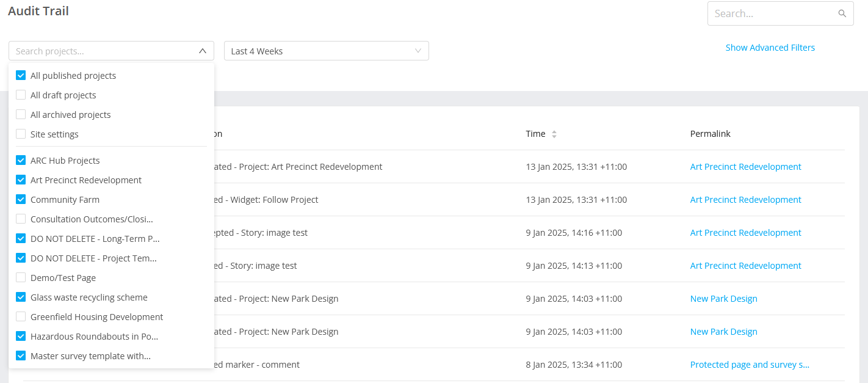Open the Last 4 Weeks dropdown
The image size is (868, 383).
(326, 51)
